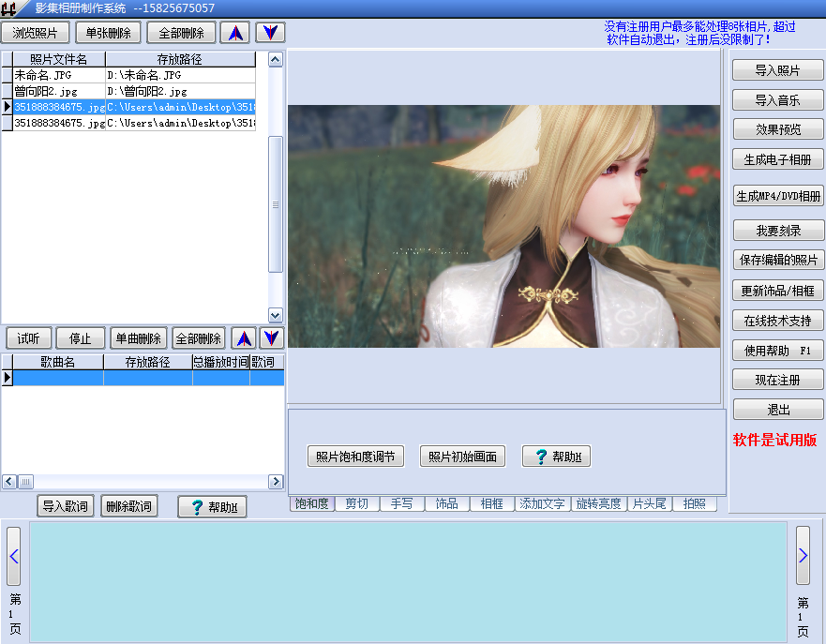Go to next thumbnail page arrow
Image resolution: width=826 pixels, height=644 pixels.
click(803, 555)
